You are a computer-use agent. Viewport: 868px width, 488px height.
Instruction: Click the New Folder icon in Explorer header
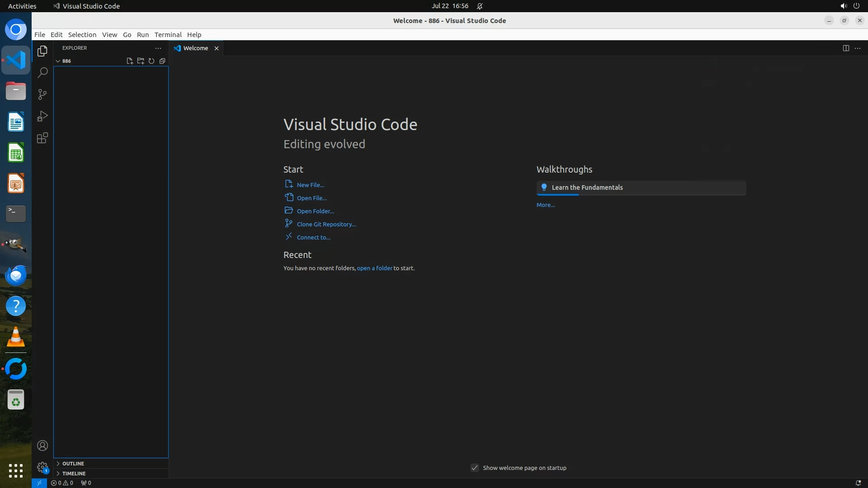click(141, 61)
